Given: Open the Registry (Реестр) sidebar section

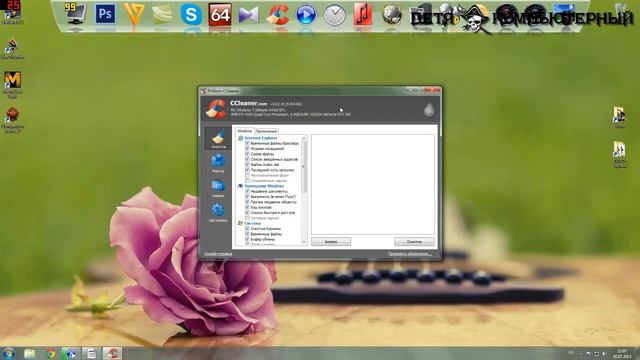Looking at the screenshot, I should (218, 163).
